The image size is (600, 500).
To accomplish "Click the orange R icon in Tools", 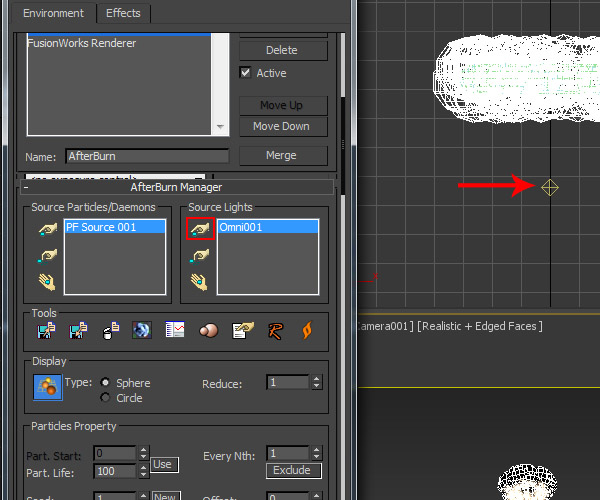I will pyautogui.click(x=276, y=331).
